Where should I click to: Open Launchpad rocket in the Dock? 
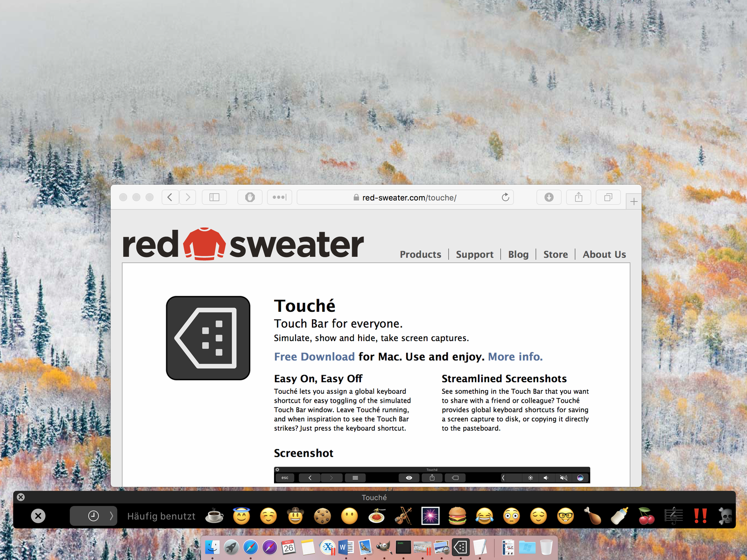(x=232, y=547)
